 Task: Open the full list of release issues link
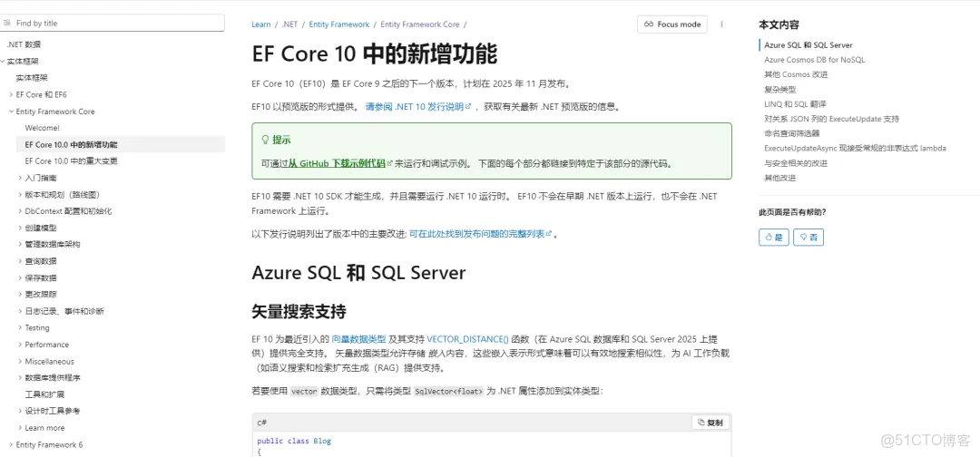tap(481, 234)
